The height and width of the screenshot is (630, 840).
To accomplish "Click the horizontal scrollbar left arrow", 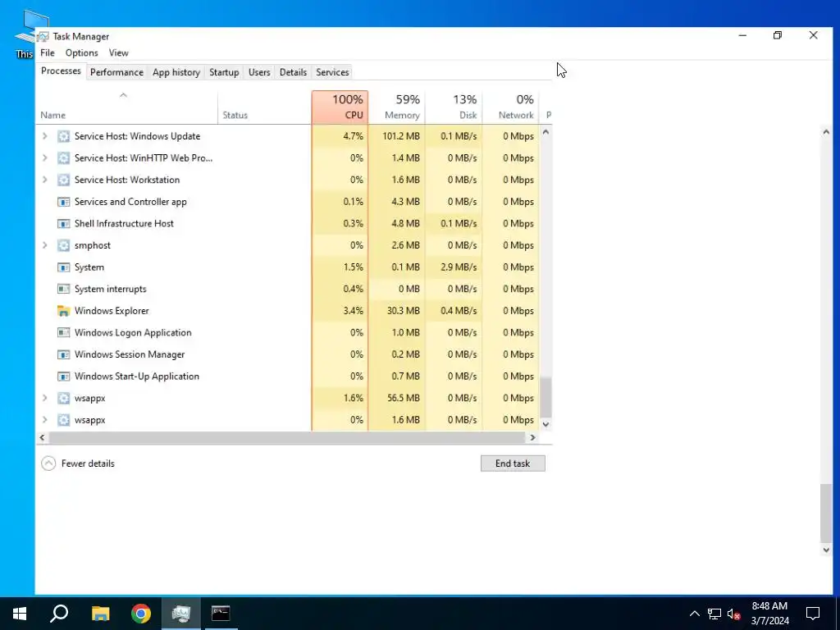I will (x=42, y=438).
